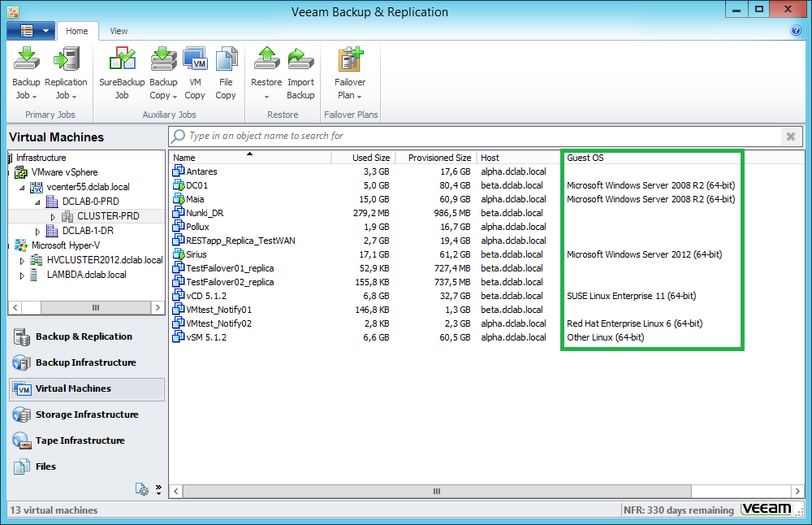Open the main application menu button
Screen dimensions: 812x525
31,31
